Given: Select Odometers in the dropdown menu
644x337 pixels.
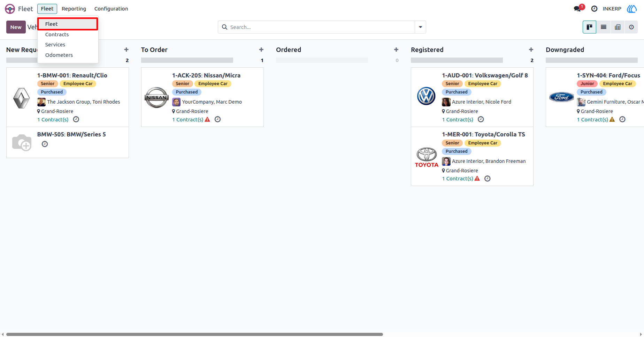Looking at the screenshot, I should [x=68, y=55].
